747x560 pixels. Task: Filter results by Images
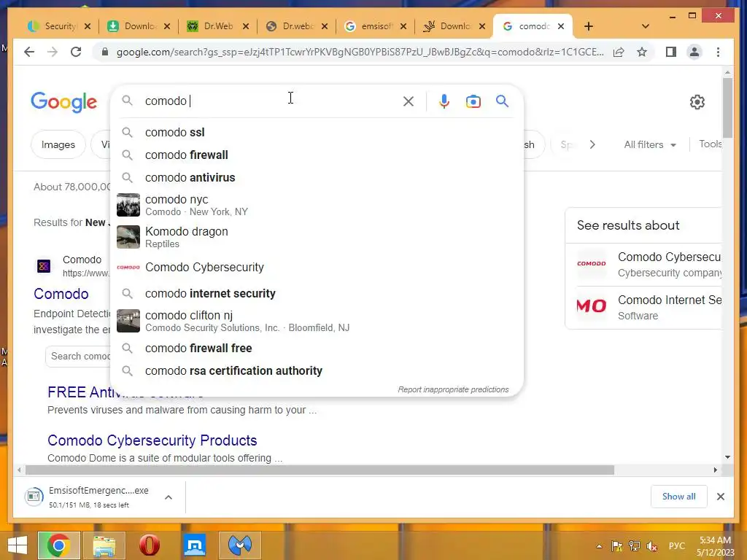[58, 144]
